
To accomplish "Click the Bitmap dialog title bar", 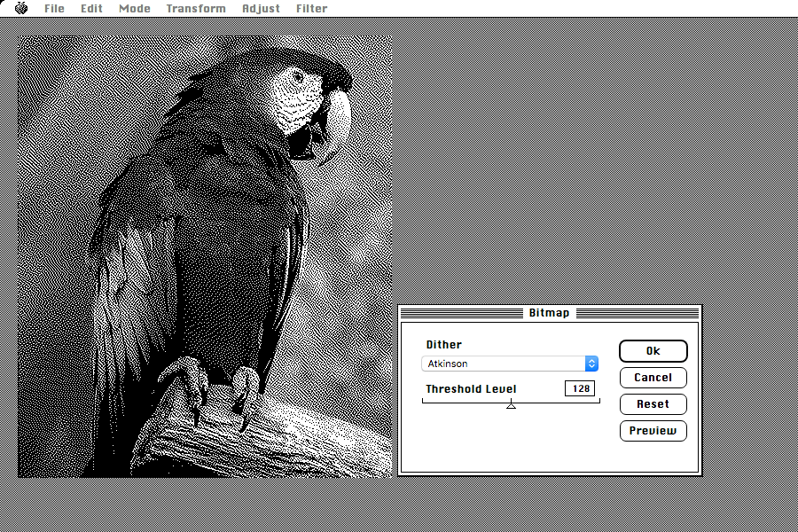I will click(550, 313).
